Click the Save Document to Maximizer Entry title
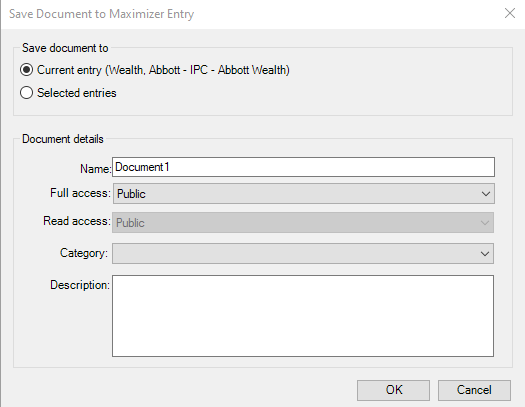The image size is (525, 407). (x=101, y=14)
